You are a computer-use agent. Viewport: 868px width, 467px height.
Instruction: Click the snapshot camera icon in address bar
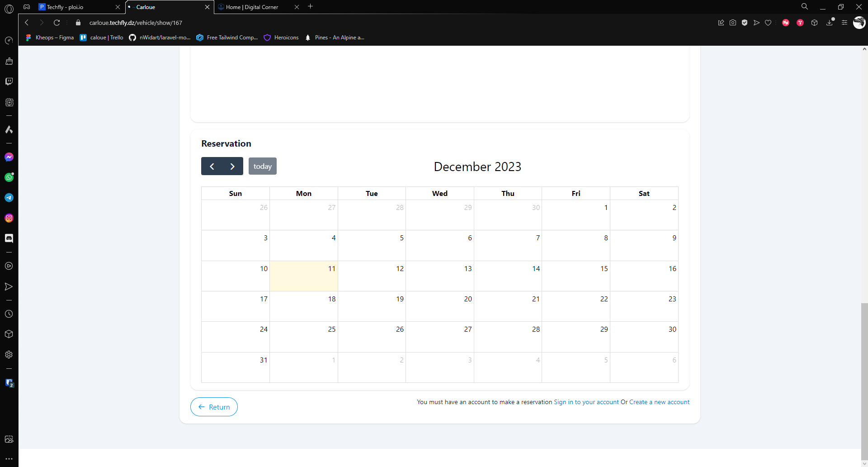point(733,23)
